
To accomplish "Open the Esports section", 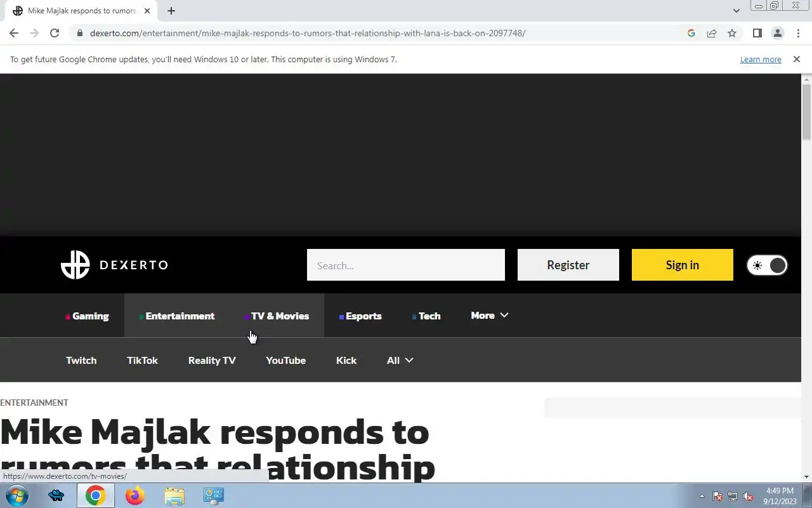I will 360,316.
